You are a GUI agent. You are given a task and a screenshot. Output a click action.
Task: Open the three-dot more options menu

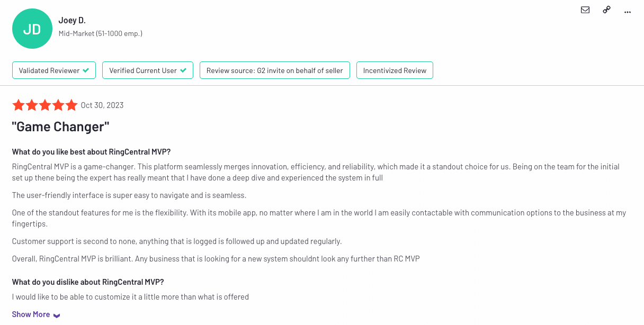coord(628,11)
